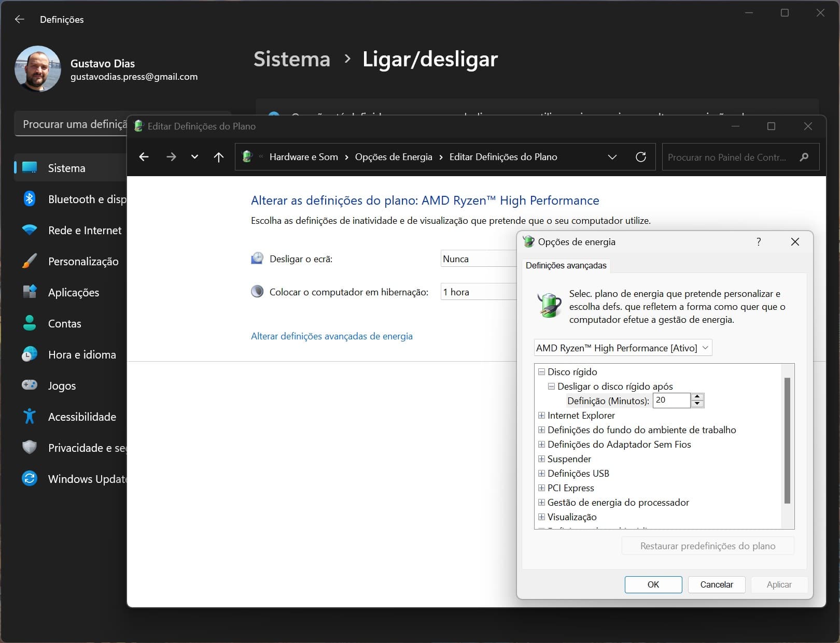Click Gustavo Dias profile picture
Image resolution: width=840 pixels, height=643 pixels.
point(37,69)
